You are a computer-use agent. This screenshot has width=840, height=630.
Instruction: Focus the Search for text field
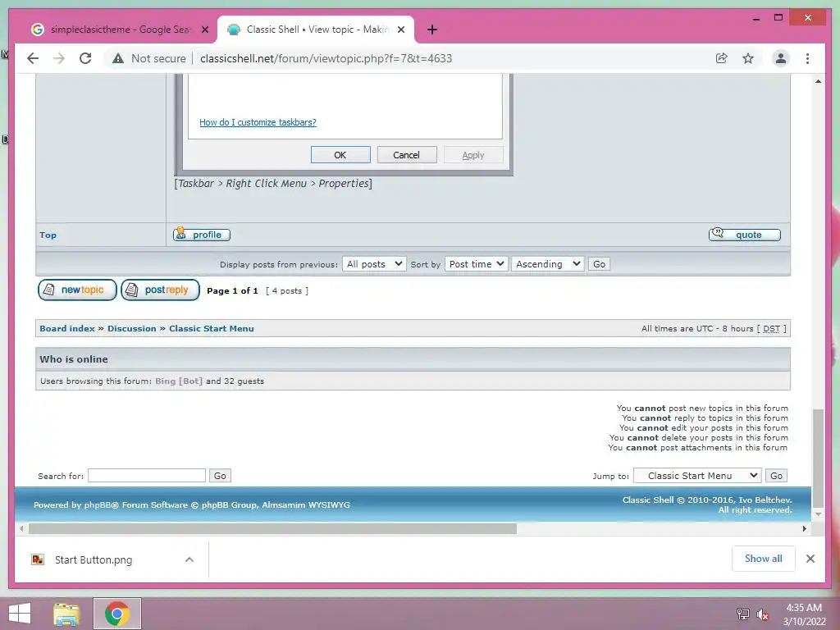(x=147, y=476)
